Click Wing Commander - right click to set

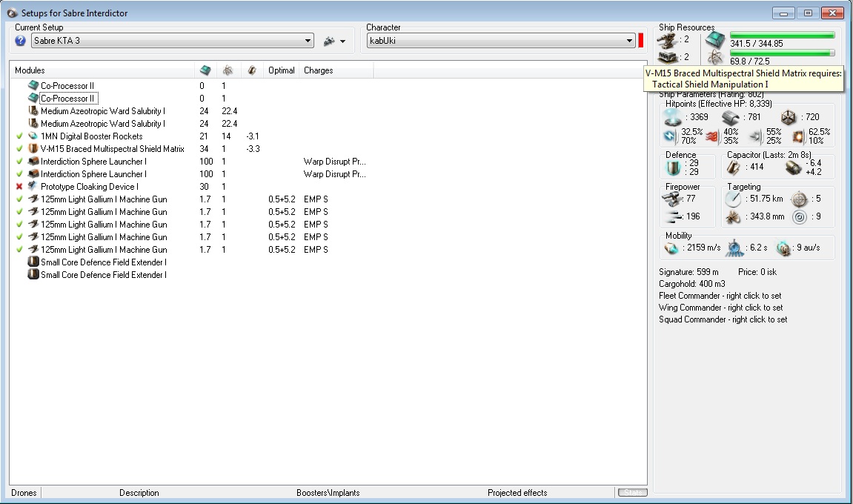721,308
